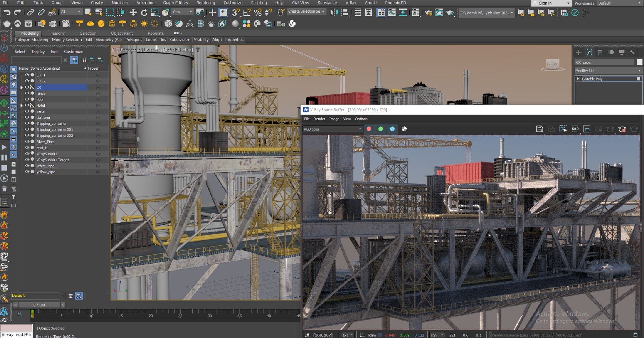Open RGB color channel dropdown
Viewport: 644px width, 338px height.
point(332,129)
